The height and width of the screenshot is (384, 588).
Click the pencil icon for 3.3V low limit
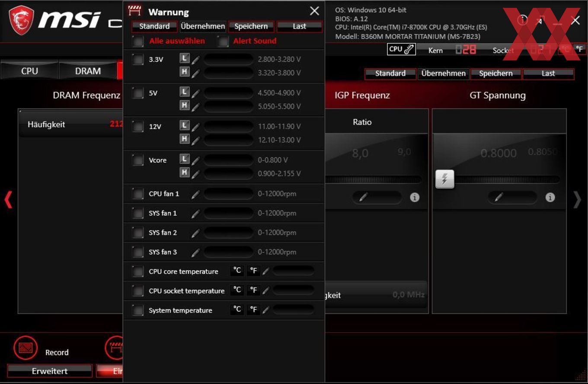click(x=196, y=60)
